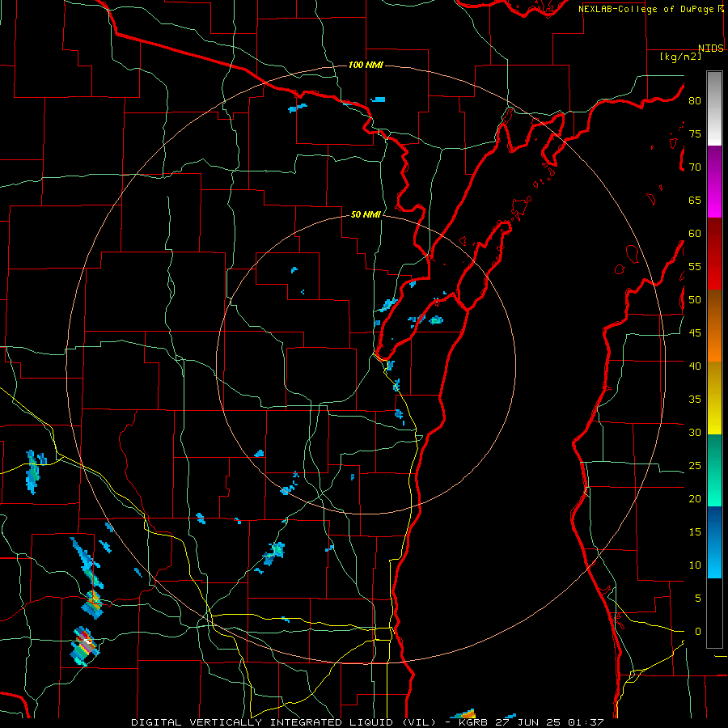Viewport: 728px width, 728px height.
Task: Pick the orange-brown segment of the color scale
Action: coord(714,325)
